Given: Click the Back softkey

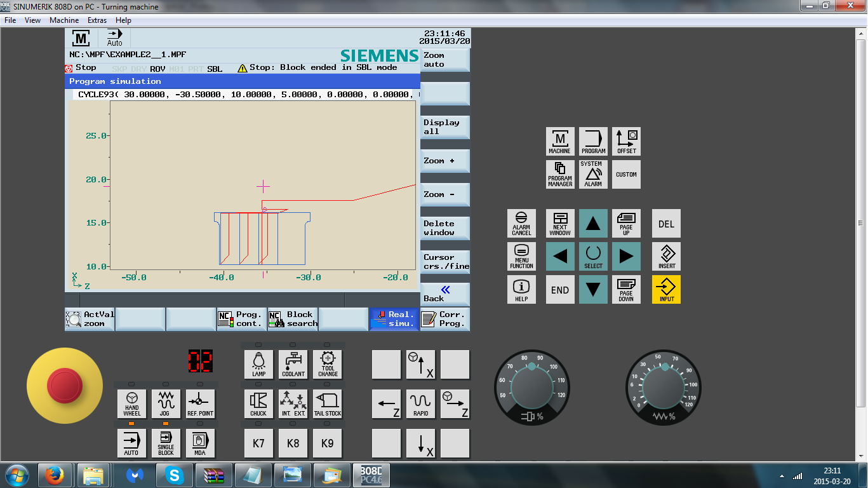Looking at the screenshot, I should point(445,294).
